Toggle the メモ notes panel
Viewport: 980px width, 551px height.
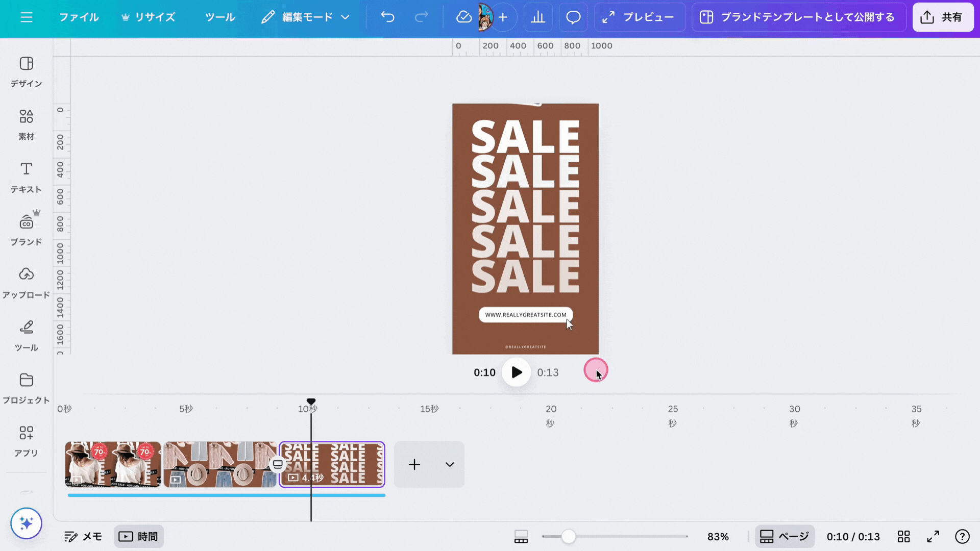pyautogui.click(x=83, y=536)
